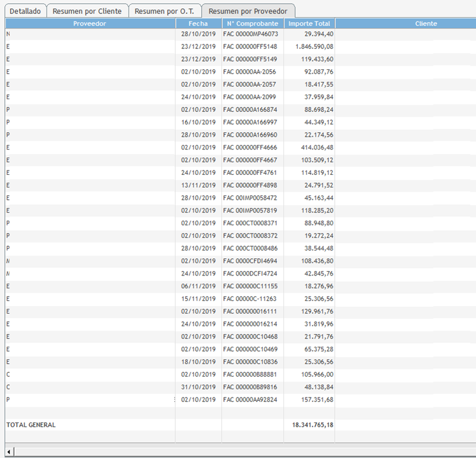Switch to the Detallado tab
Image resolution: width=476 pixels, height=458 pixels.
[x=25, y=11]
